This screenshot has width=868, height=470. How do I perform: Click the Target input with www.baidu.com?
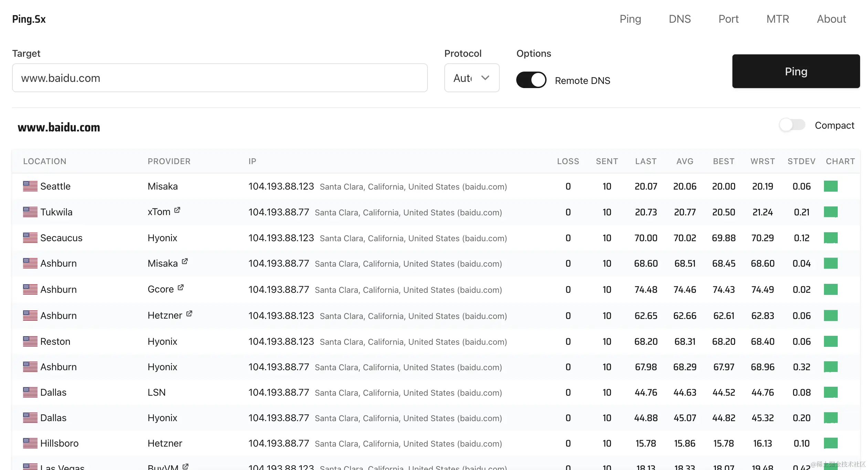point(220,78)
